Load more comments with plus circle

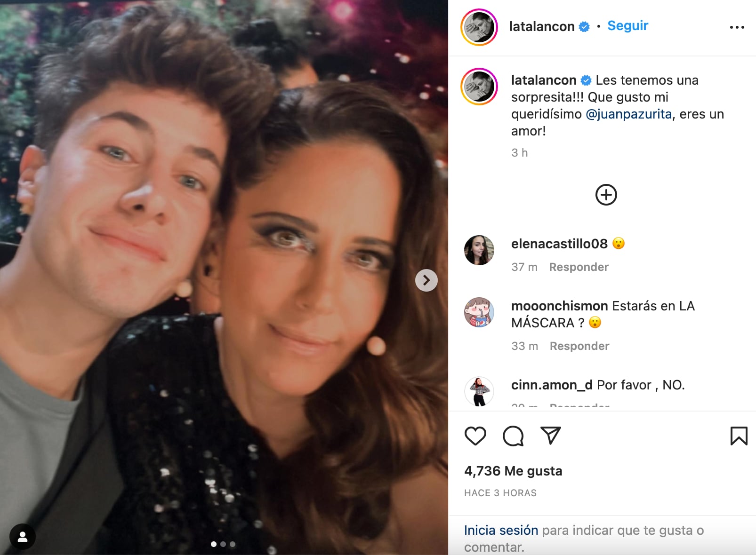(x=606, y=195)
